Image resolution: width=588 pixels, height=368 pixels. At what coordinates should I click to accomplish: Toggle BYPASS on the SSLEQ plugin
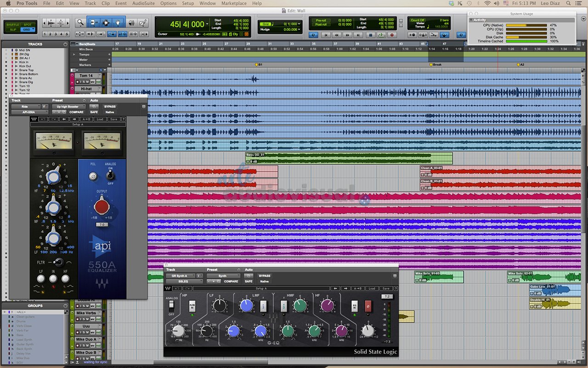[265, 276]
